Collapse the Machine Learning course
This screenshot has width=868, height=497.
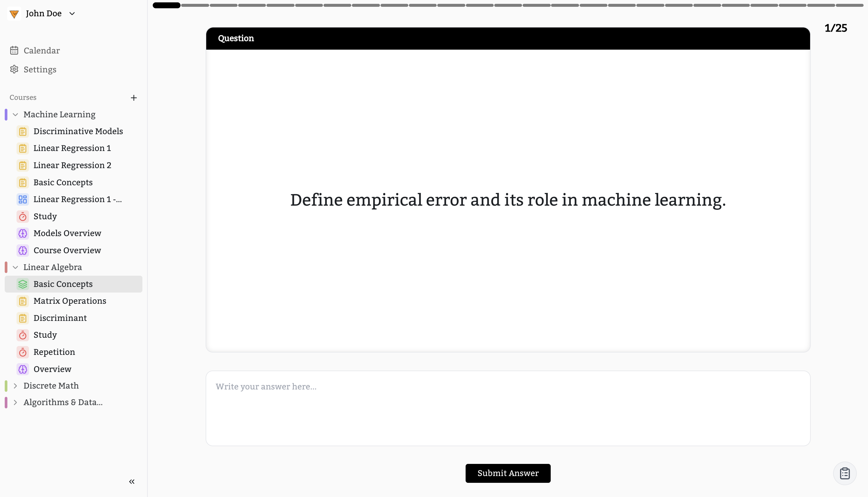(15, 115)
